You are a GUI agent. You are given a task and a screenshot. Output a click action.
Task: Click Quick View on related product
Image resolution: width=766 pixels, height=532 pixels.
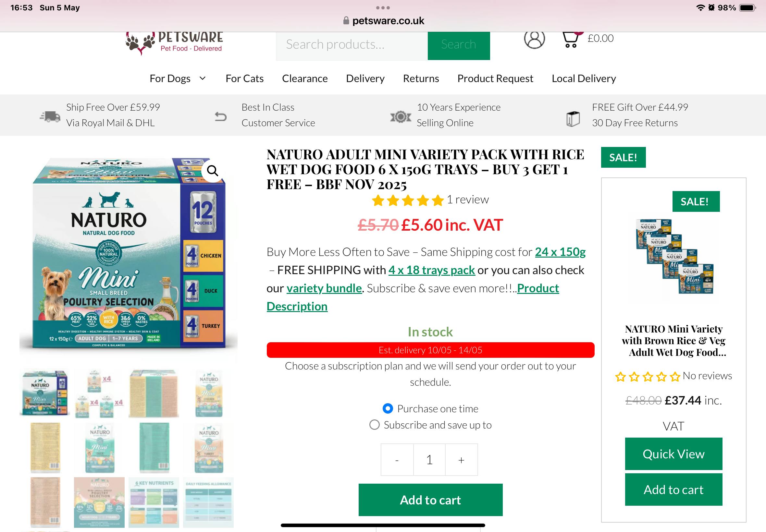click(x=673, y=454)
